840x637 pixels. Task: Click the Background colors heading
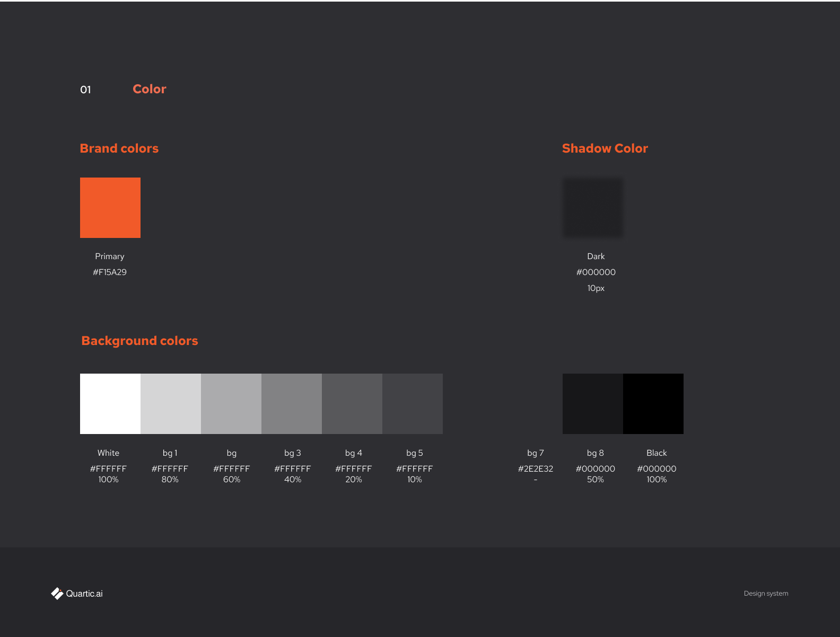(139, 341)
